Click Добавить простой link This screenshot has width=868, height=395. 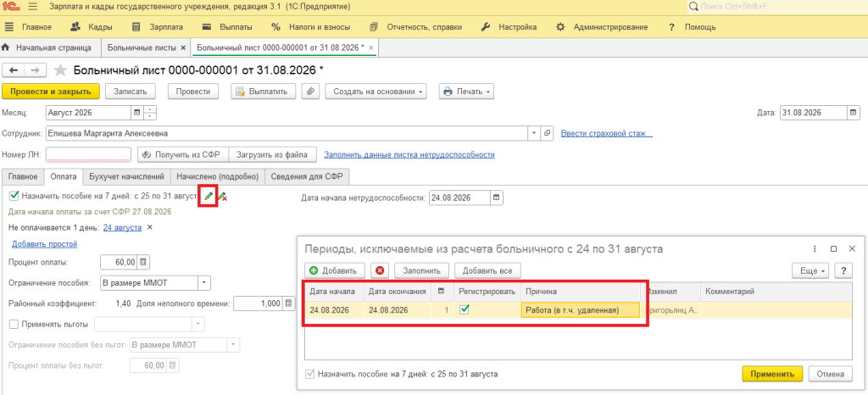tap(44, 244)
